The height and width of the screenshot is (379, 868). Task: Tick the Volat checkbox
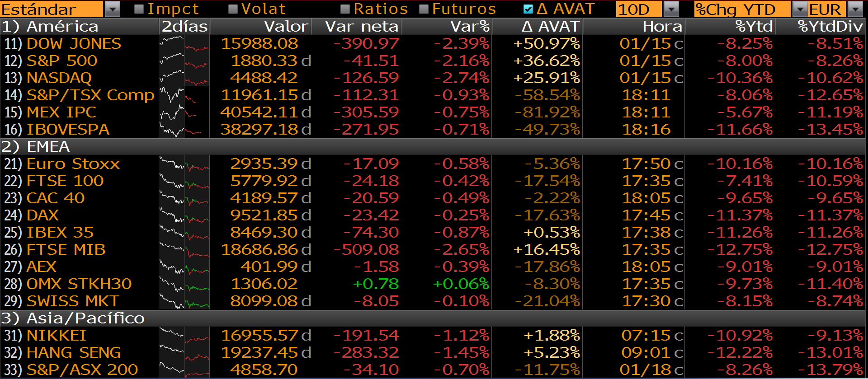233,9
